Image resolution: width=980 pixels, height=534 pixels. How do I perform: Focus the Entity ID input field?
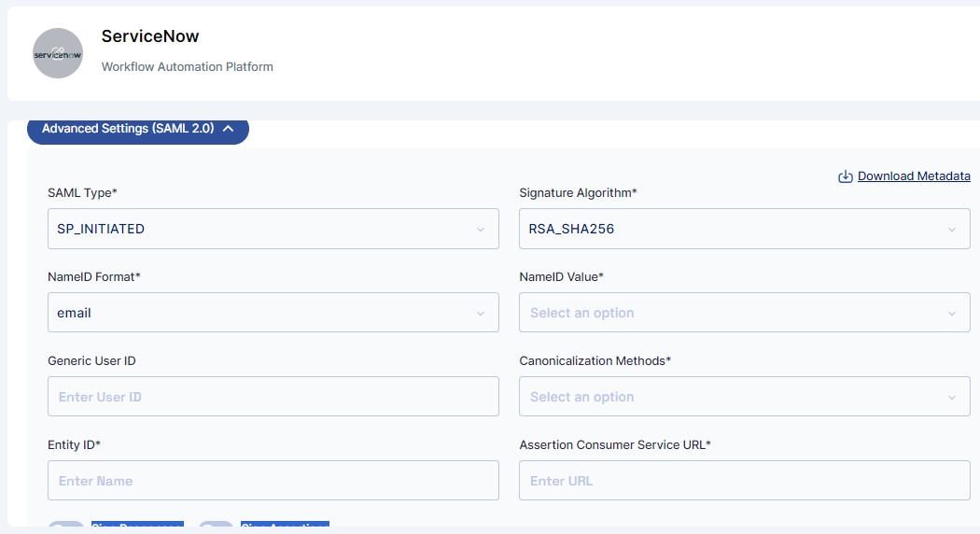click(273, 480)
